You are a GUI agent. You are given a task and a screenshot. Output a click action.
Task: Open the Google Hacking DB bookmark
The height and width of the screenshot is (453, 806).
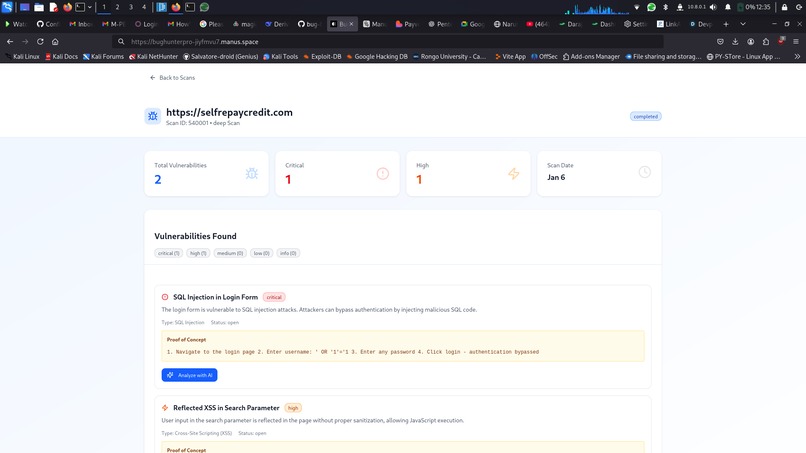[377, 57]
